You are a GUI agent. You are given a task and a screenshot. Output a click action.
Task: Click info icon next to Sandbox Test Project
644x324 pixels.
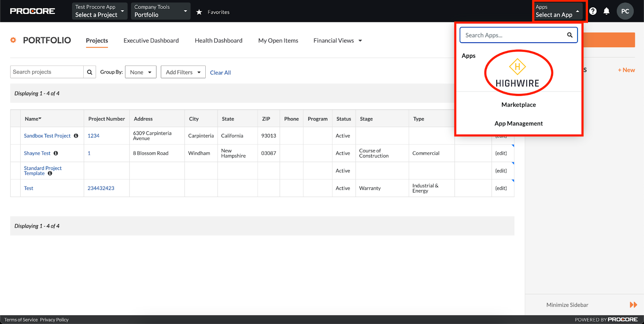tap(76, 136)
